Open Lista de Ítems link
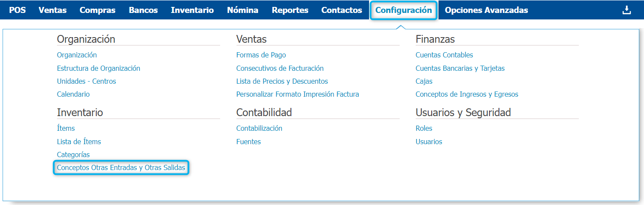The height and width of the screenshot is (205, 644). tap(79, 142)
